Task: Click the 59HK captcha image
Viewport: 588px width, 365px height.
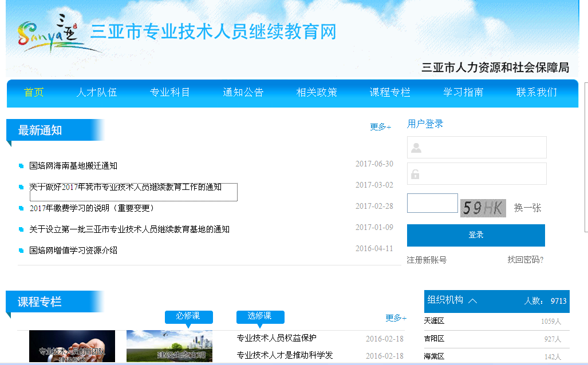Action: 483,208
